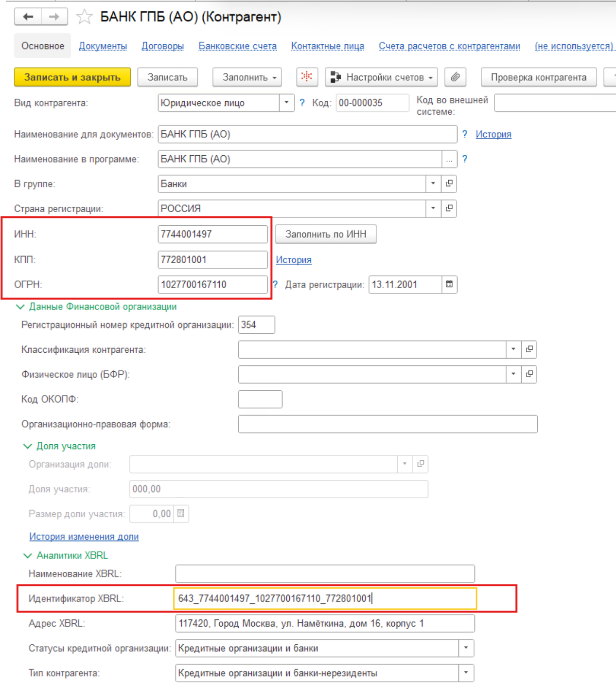This screenshot has width=616, height=688.
Task: Open Статусы кредитной организации dropdown
Action: (x=466, y=648)
